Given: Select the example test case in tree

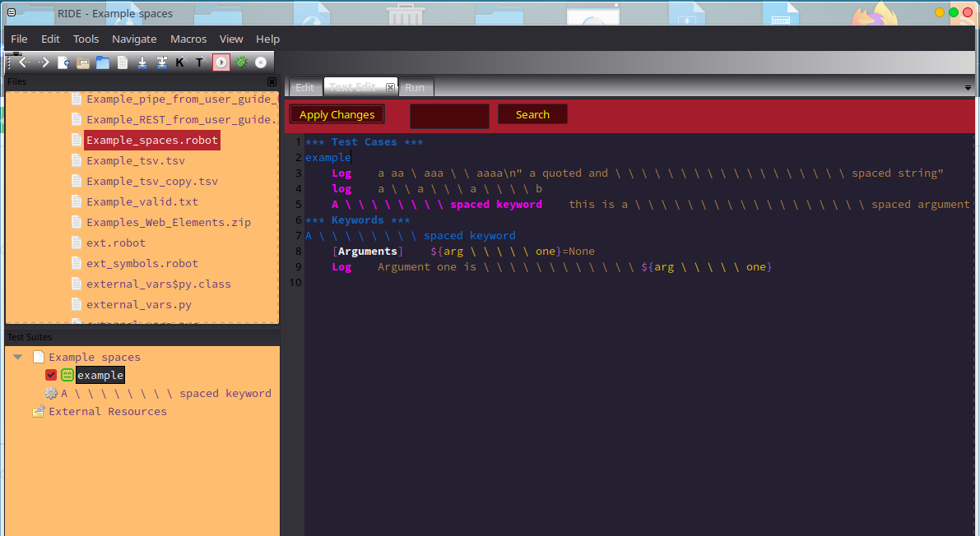Looking at the screenshot, I should tap(100, 375).
